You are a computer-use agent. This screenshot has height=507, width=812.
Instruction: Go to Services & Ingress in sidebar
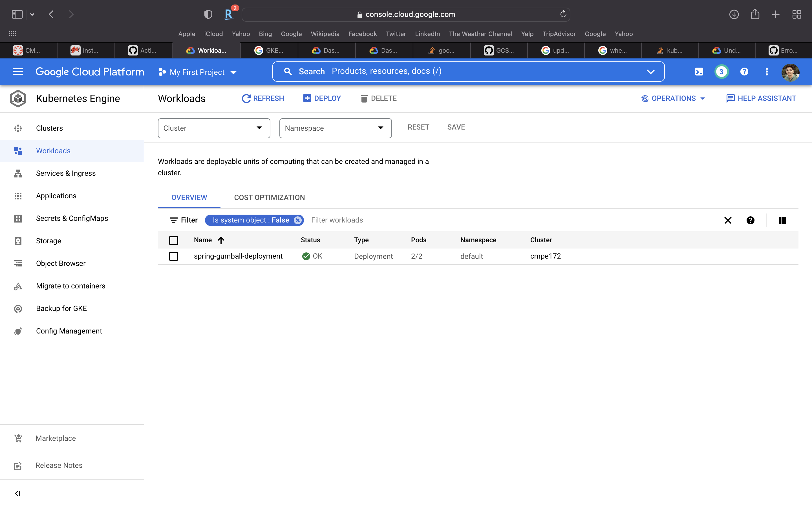pyautogui.click(x=66, y=173)
